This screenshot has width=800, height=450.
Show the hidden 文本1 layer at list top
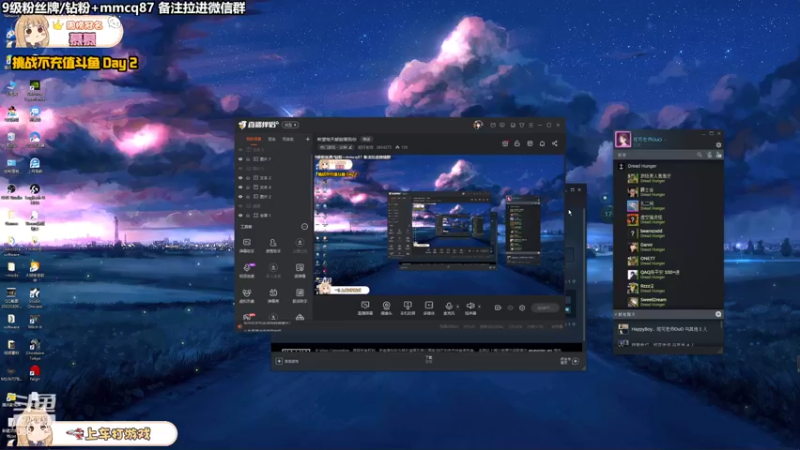[x=241, y=150]
